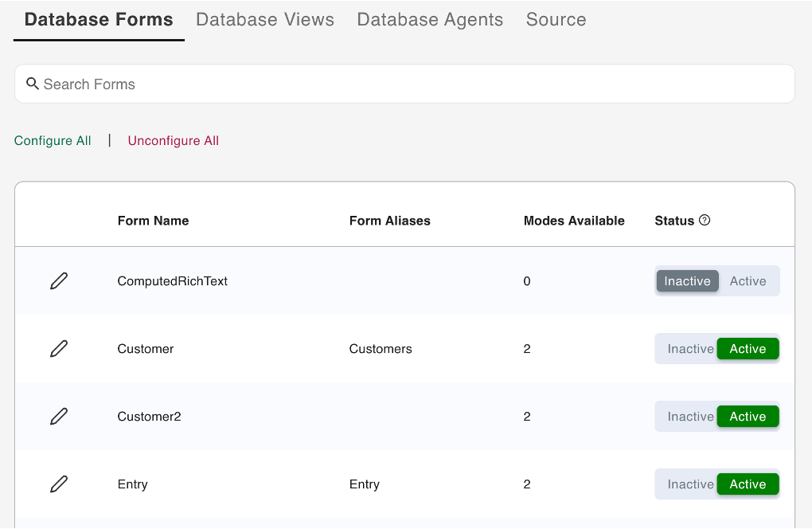Click the edit pencil for ComputedRichText form
The image size is (812, 529).
pos(59,281)
